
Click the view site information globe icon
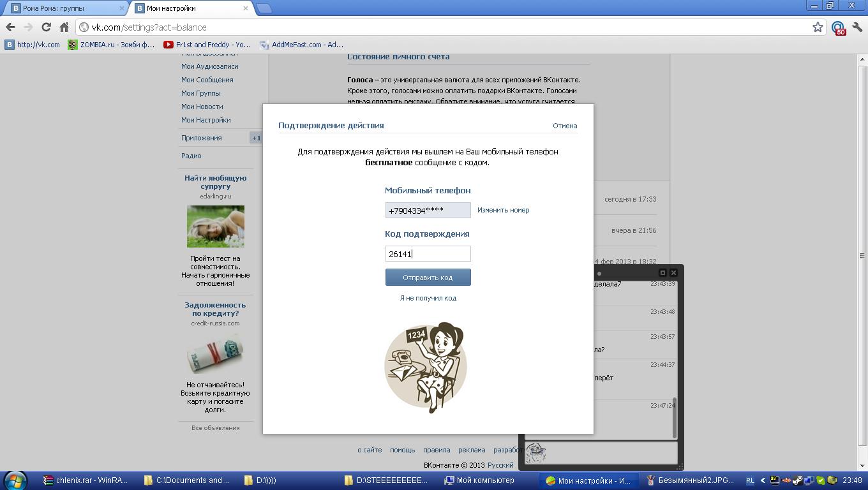point(84,27)
